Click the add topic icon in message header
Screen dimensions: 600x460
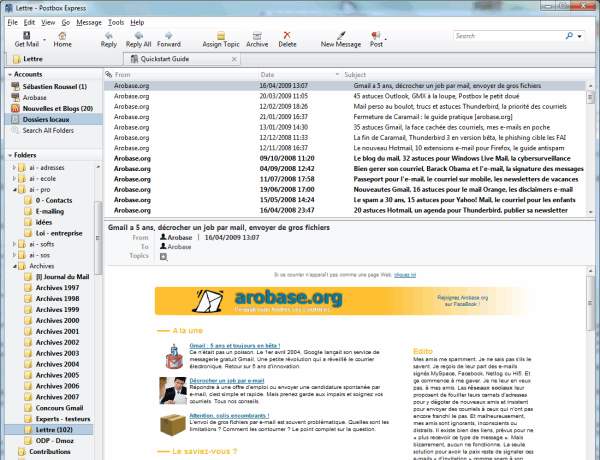[164, 257]
